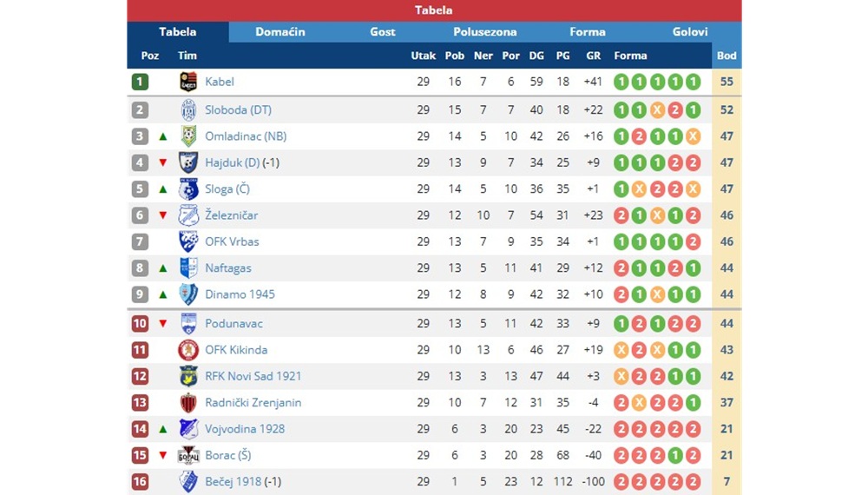Click the RFK Novi Sad 1921 crest
This screenshot has width=868, height=495.
pos(188,376)
